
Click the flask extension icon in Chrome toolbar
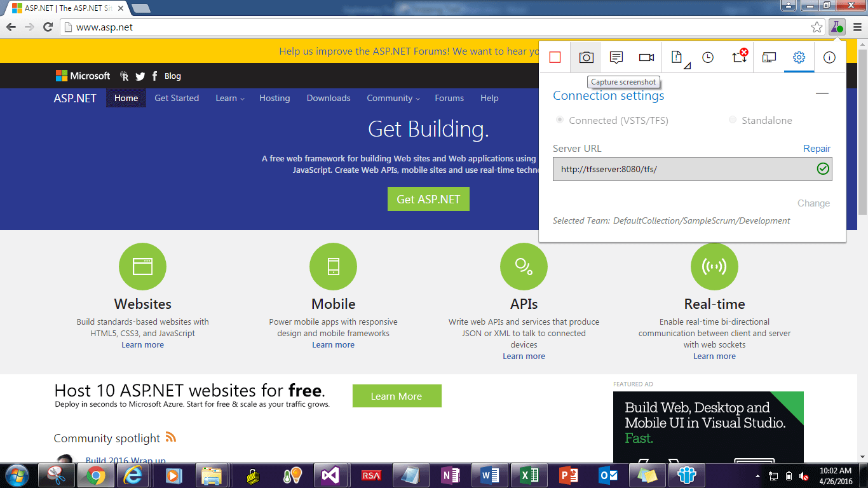point(837,27)
